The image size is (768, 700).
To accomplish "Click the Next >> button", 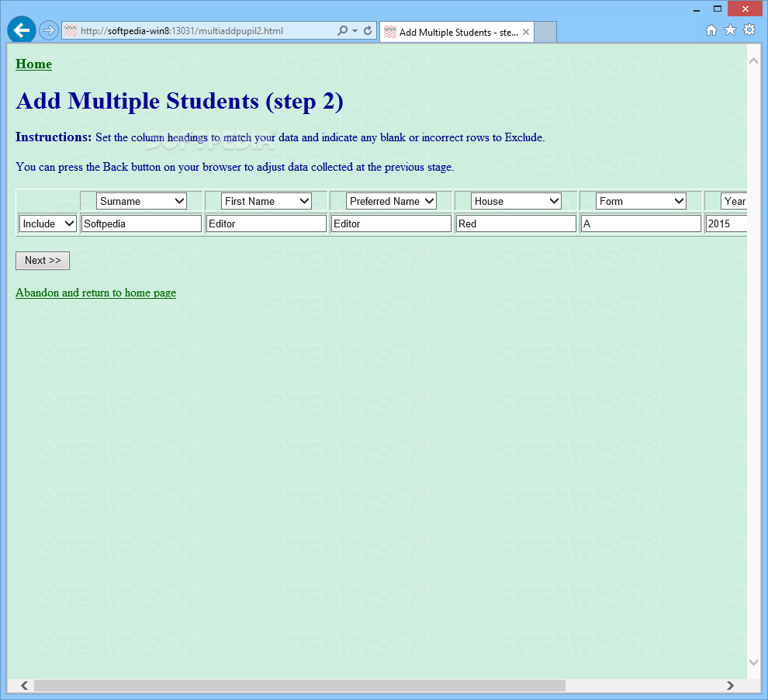I will tap(43, 261).
